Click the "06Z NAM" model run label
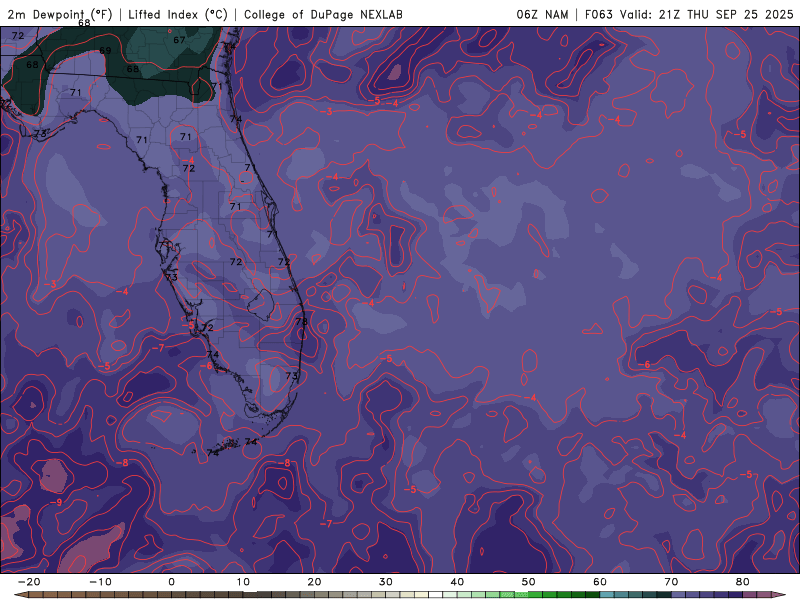The image size is (800, 600). (x=542, y=14)
